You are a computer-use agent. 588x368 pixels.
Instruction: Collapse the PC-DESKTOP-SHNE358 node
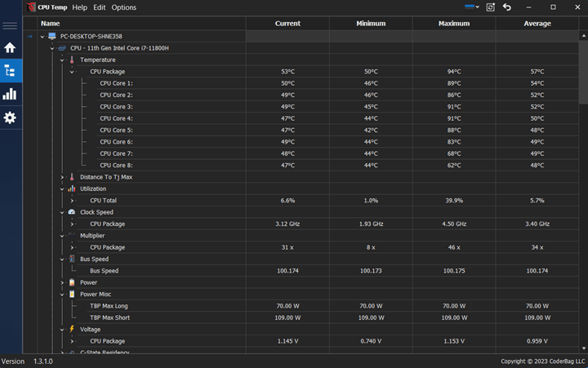(x=42, y=37)
